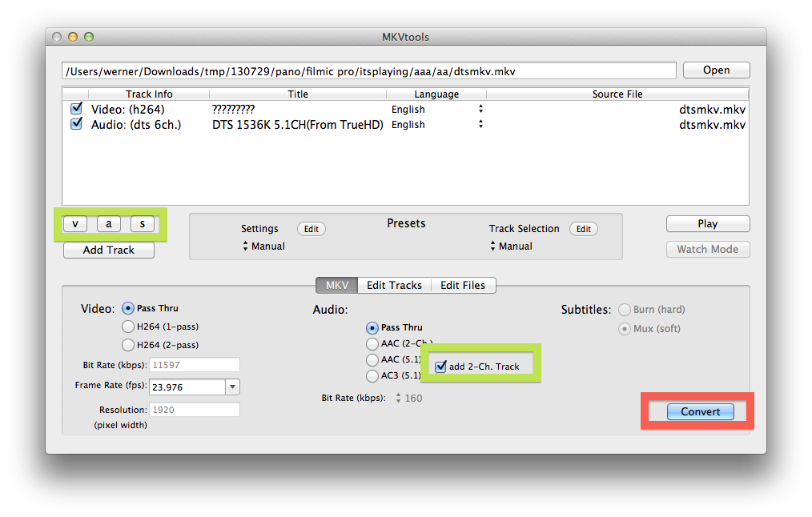Open the video track language dropdown
The image size is (812, 517).
pyautogui.click(x=480, y=109)
